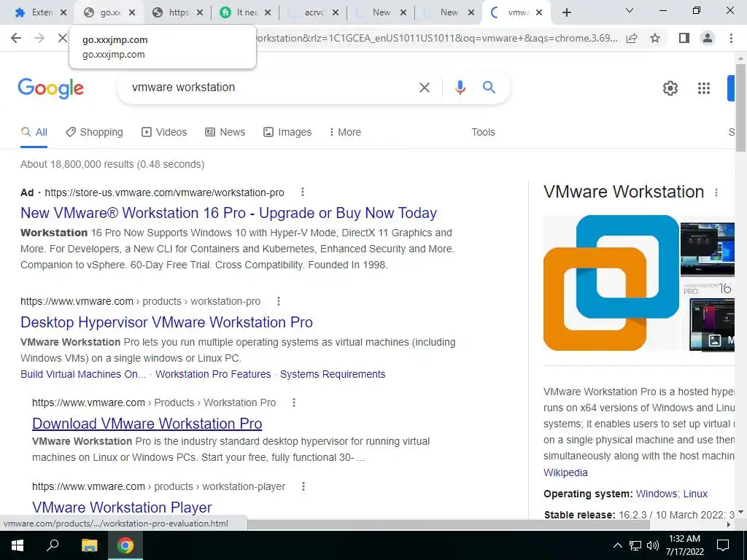This screenshot has height=560, width=747.
Task: Click the Google logo
Action: 51,88
